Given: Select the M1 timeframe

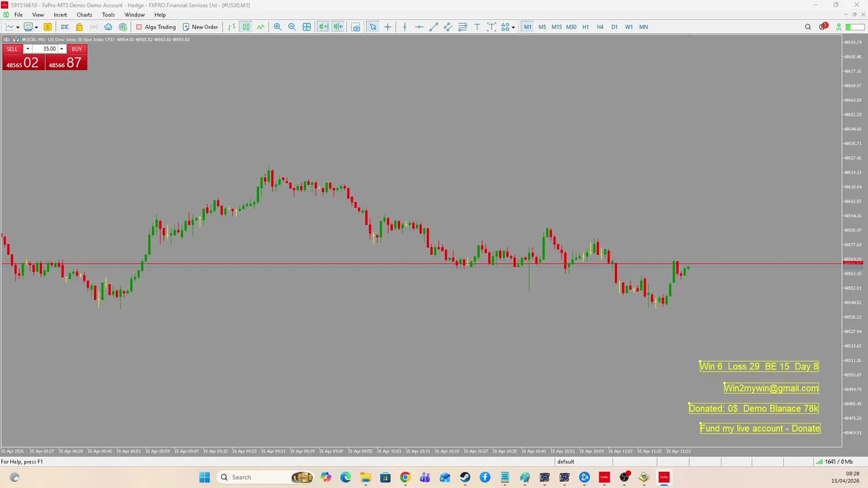Looking at the screenshot, I should [x=528, y=27].
